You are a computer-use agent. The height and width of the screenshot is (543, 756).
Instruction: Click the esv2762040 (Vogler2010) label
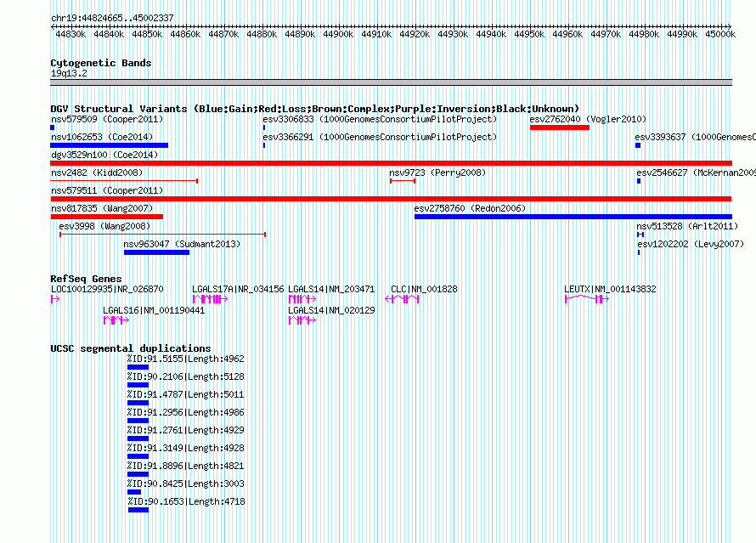[588, 119]
